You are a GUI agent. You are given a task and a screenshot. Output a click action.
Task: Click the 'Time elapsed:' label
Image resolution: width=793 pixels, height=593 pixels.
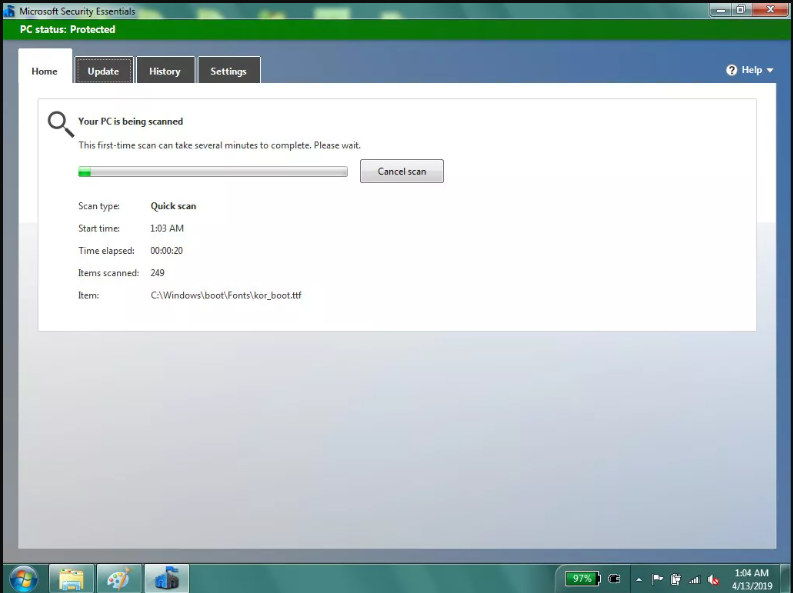(x=106, y=250)
